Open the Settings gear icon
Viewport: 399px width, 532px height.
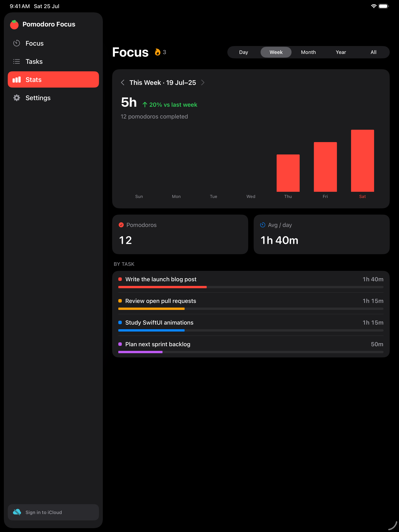click(x=17, y=98)
